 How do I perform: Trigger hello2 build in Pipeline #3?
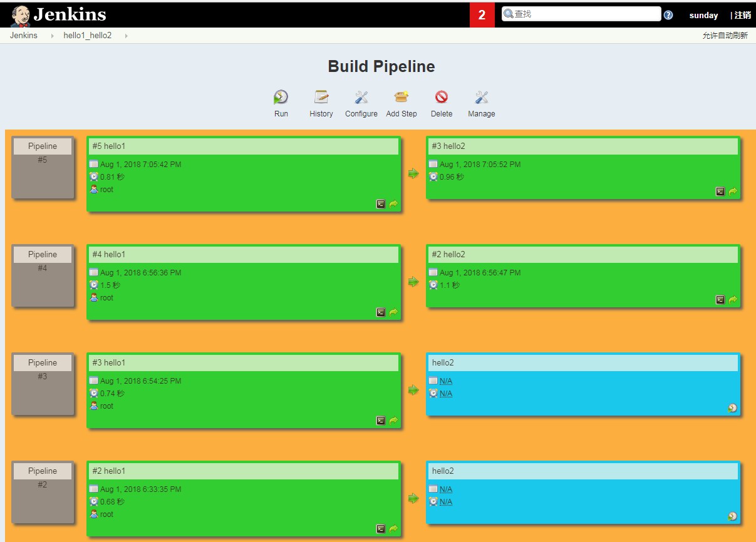point(732,408)
